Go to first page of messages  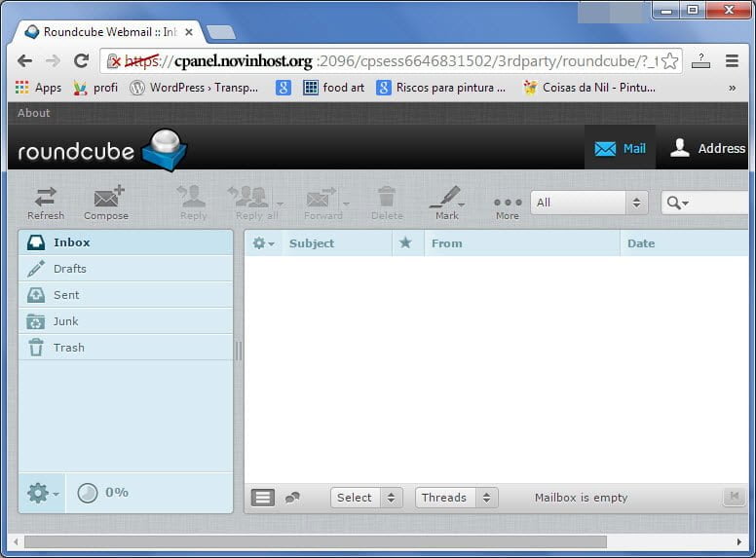[x=735, y=497]
